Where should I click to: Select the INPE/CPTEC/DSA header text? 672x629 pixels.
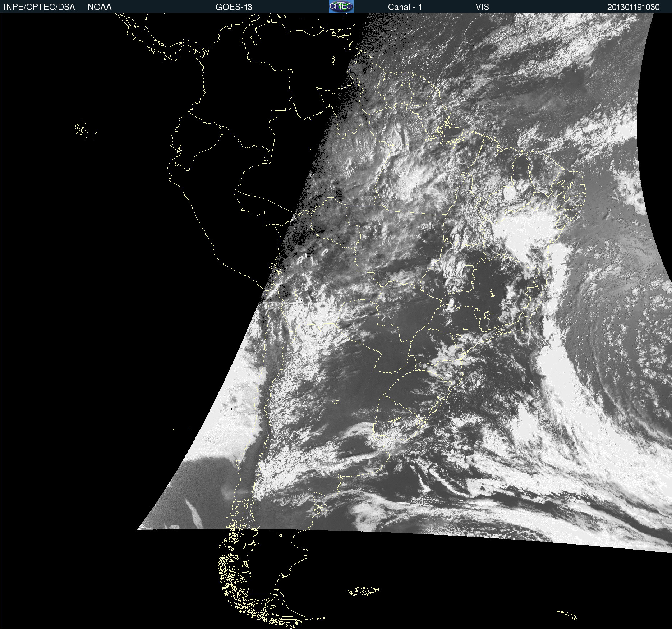(x=39, y=7)
